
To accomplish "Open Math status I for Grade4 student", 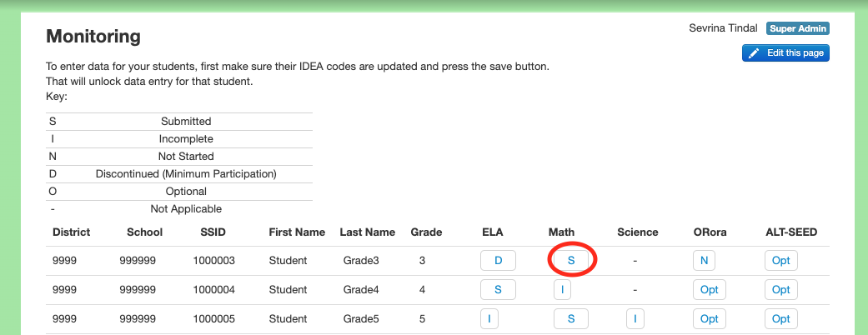I will pyautogui.click(x=562, y=290).
